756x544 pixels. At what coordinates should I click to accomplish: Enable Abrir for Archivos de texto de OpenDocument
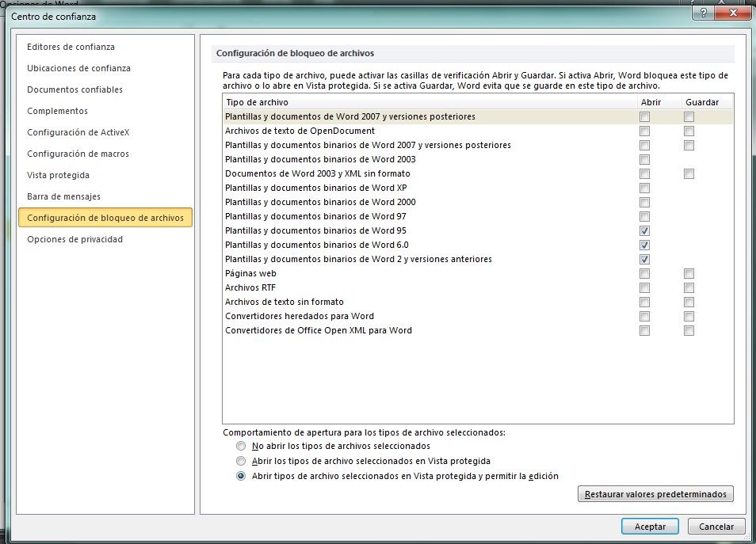(x=644, y=131)
